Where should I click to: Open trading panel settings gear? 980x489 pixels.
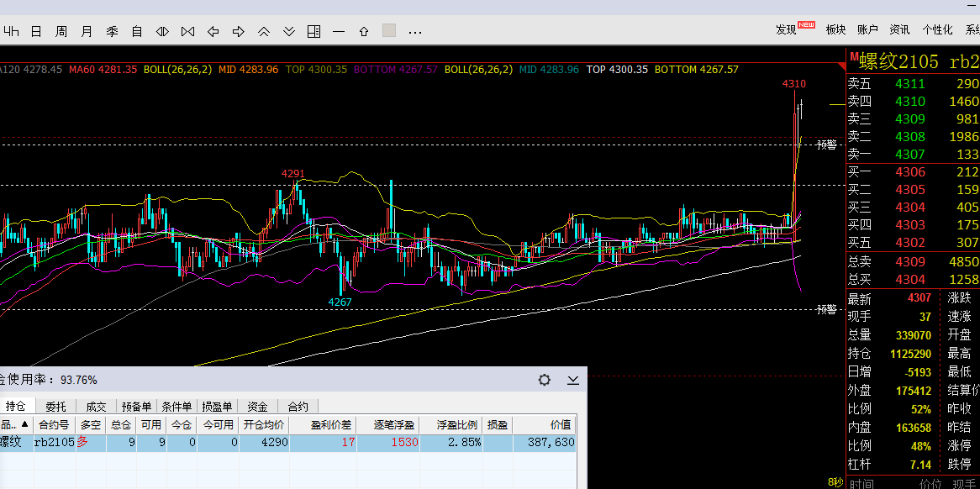pos(545,380)
